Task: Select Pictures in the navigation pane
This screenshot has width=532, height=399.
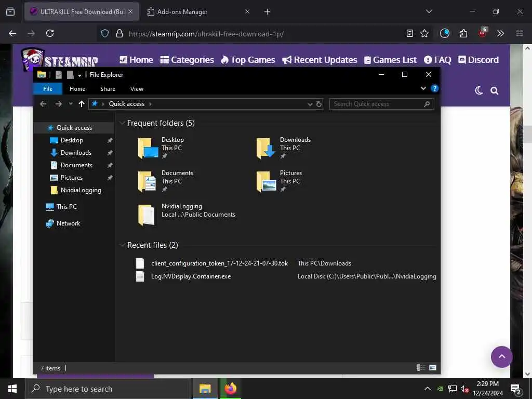Action: (x=71, y=178)
